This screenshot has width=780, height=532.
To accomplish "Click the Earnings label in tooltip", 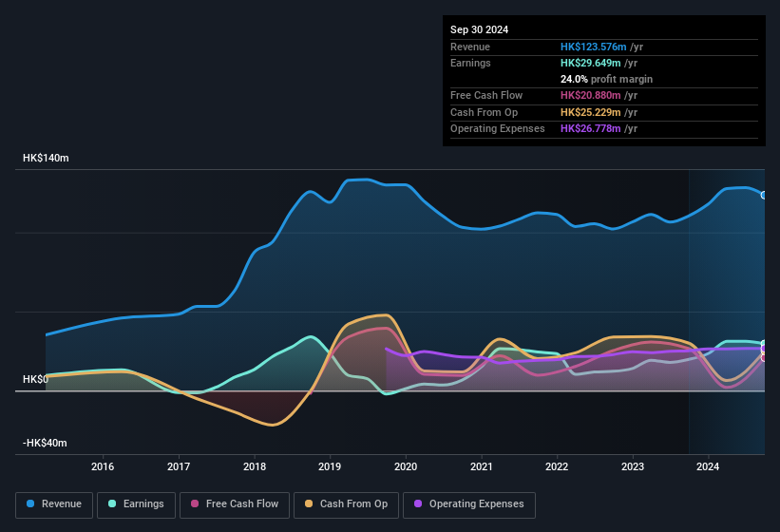I will coord(470,63).
